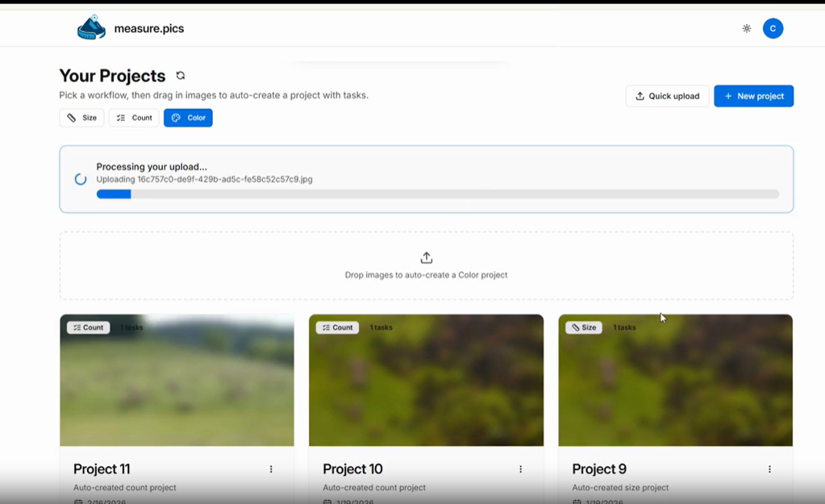Switch to the Size workflow
This screenshot has width=825, height=504.
pos(81,117)
